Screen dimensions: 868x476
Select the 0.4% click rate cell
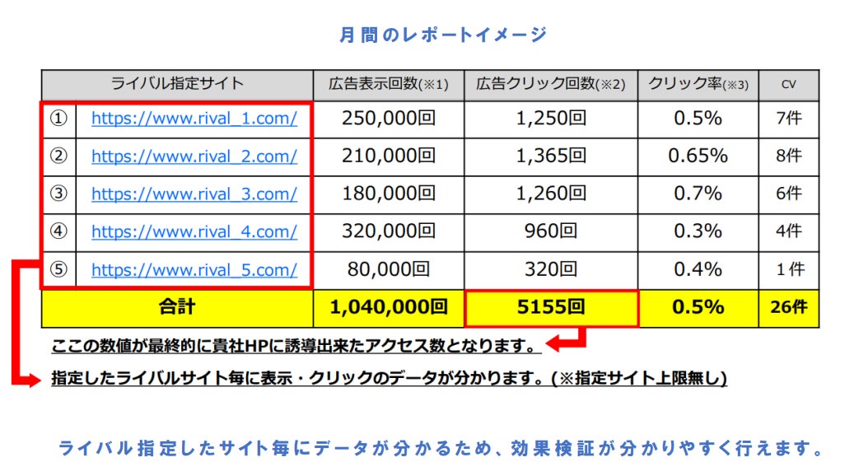(698, 270)
